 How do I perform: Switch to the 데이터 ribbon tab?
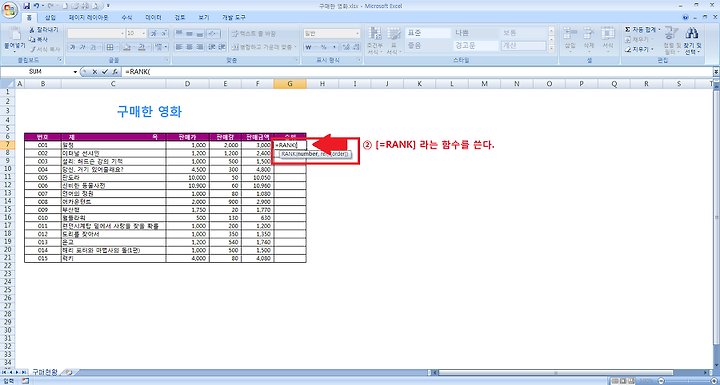(x=153, y=17)
